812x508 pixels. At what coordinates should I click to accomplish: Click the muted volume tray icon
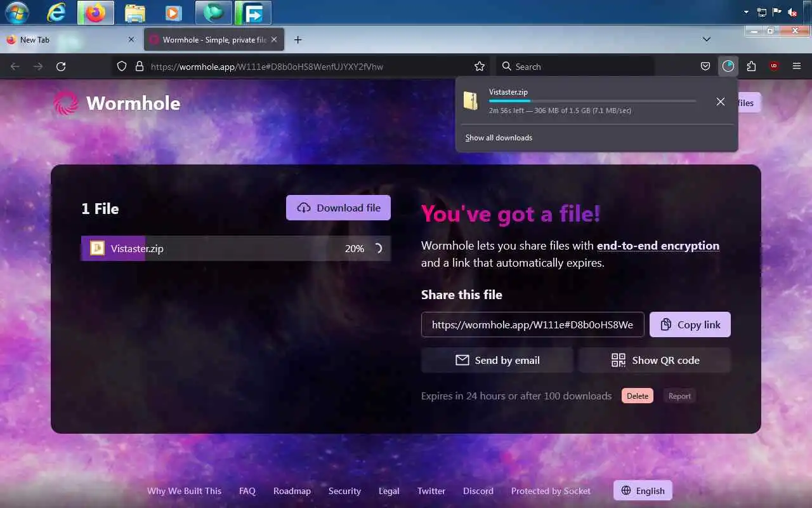(x=792, y=12)
